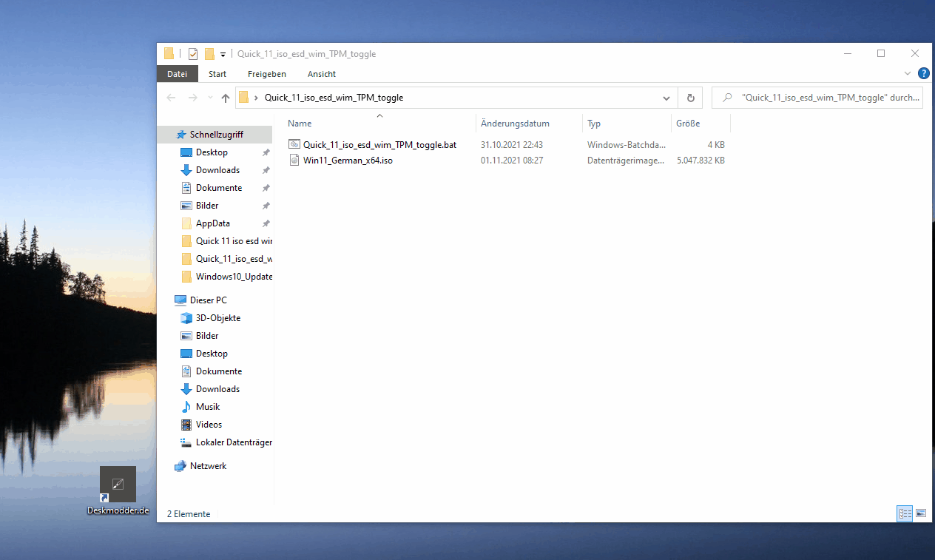
Task: Click the Datenträgerimage... type cell
Action: 626,160
